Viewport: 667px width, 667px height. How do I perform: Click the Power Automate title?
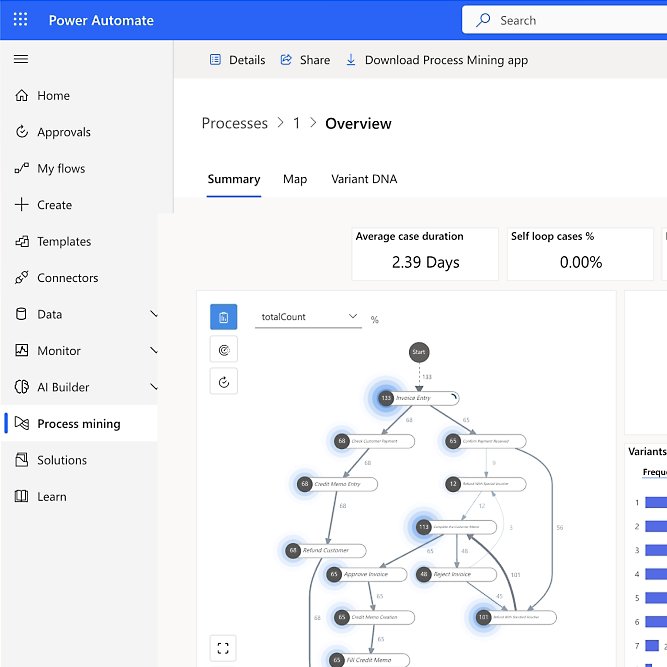(x=101, y=20)
